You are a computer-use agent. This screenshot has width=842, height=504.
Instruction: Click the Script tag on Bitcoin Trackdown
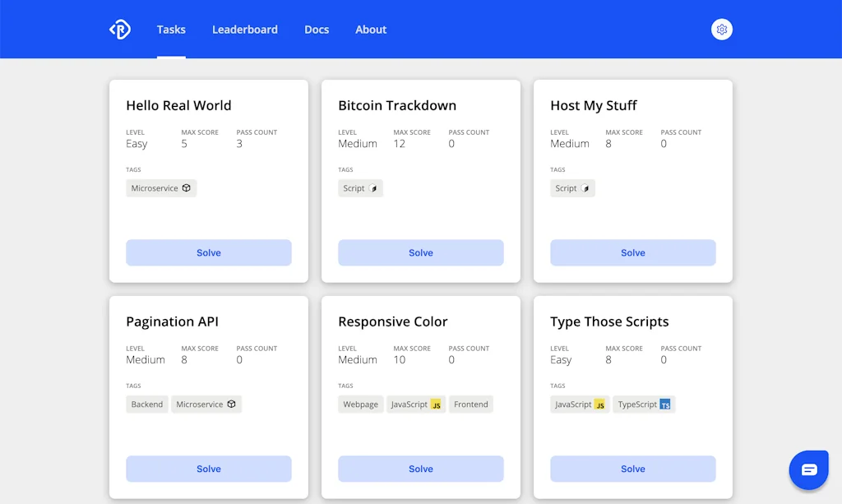(x=360, y=188)
